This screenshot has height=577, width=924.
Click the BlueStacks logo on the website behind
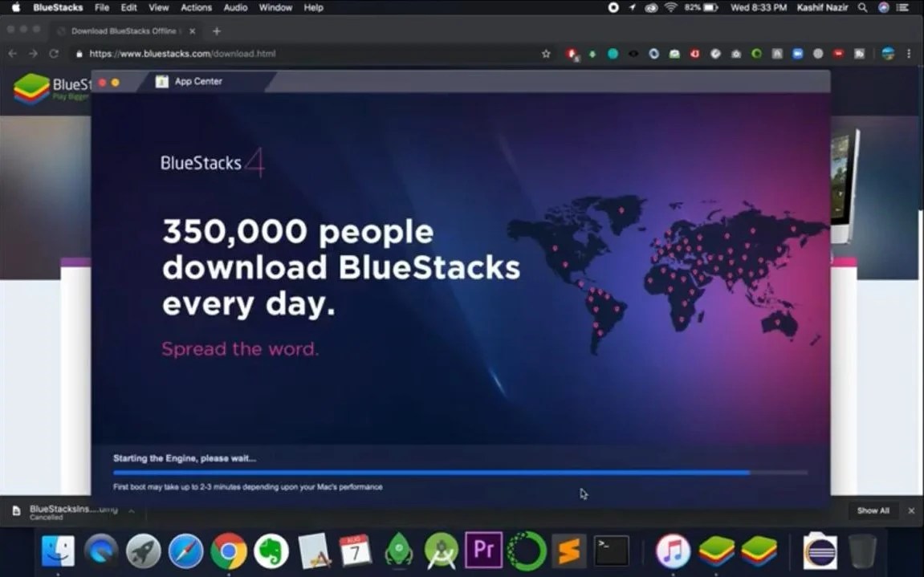click(52, 88)
